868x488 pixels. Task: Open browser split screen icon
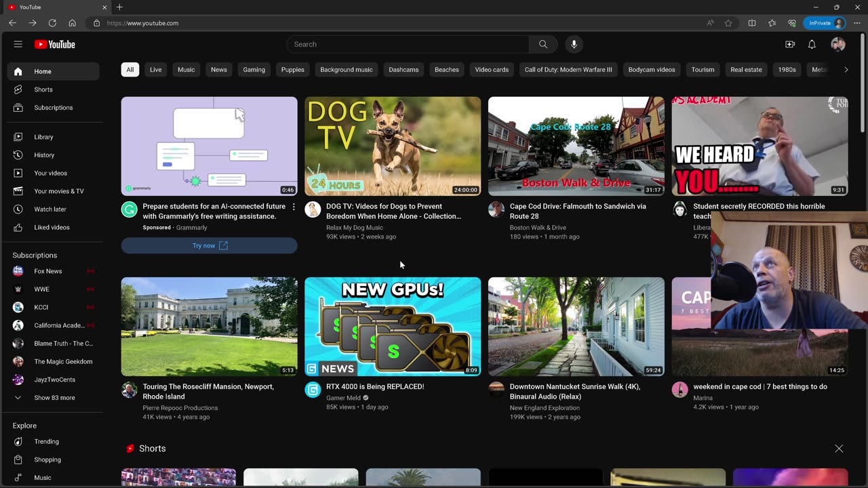coord(752,23)
